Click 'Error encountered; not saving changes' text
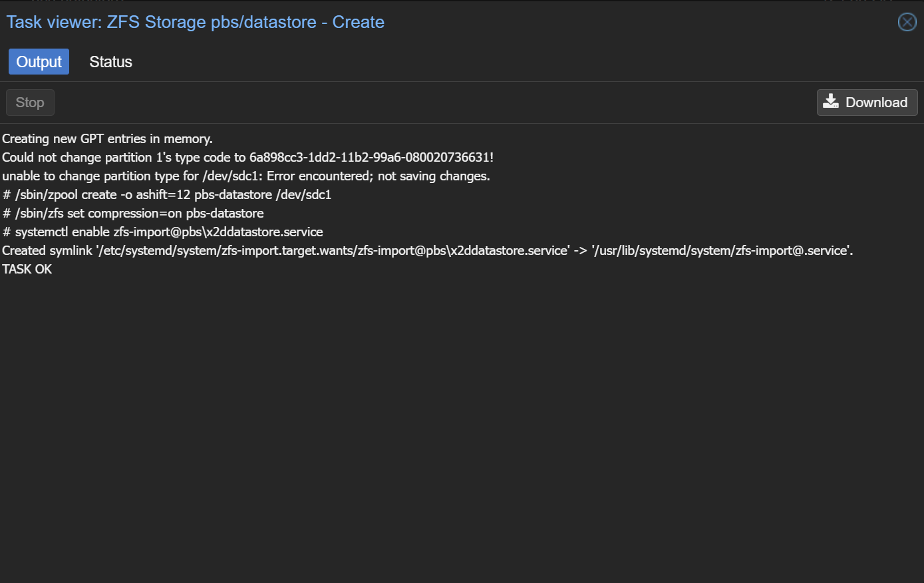Viewport: 924px width, 583px height. pos(378,176)
